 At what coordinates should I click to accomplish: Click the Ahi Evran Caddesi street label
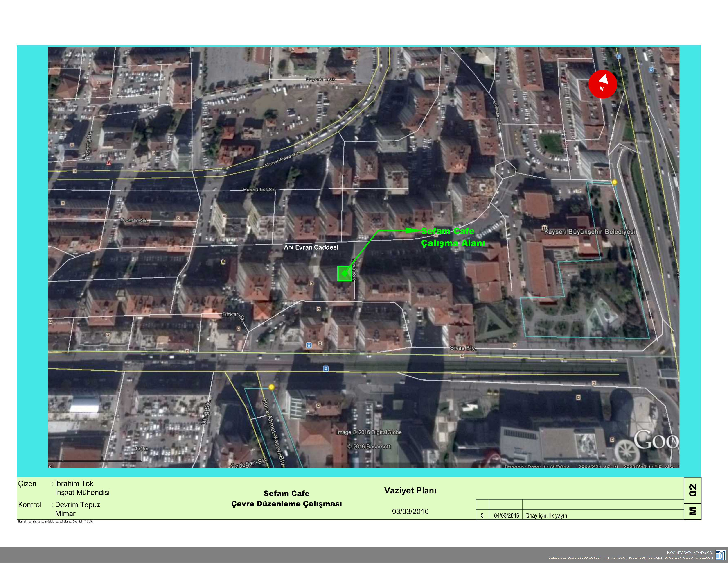(x=311, y=247)
